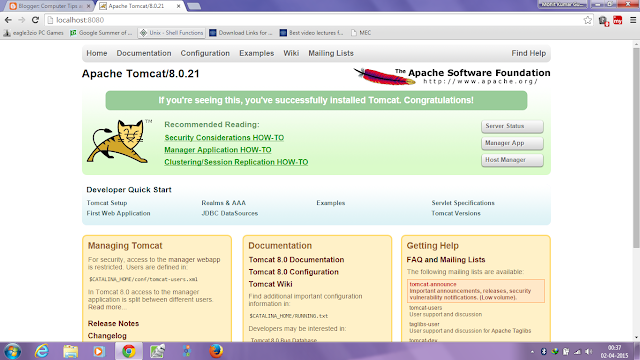
Task: Open the Release Notes link
Action: (113, 323)
